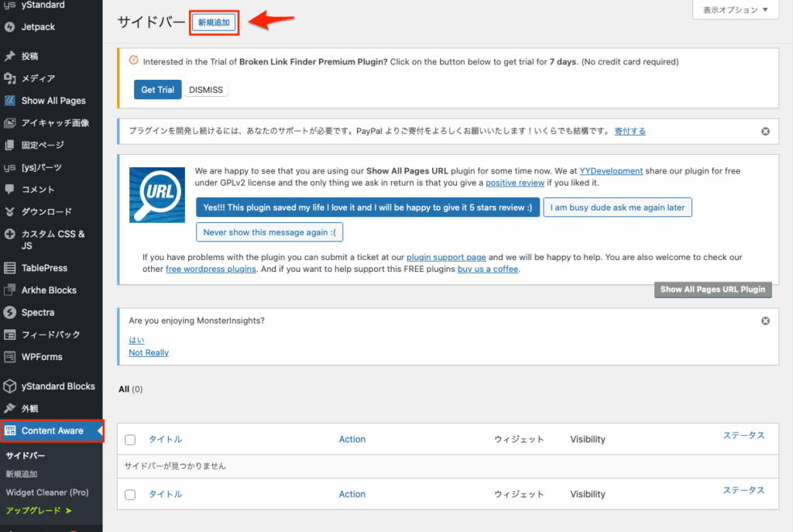Open the plugin support page link
Viewport: 793px width, 532px height.
pos(446,257)
